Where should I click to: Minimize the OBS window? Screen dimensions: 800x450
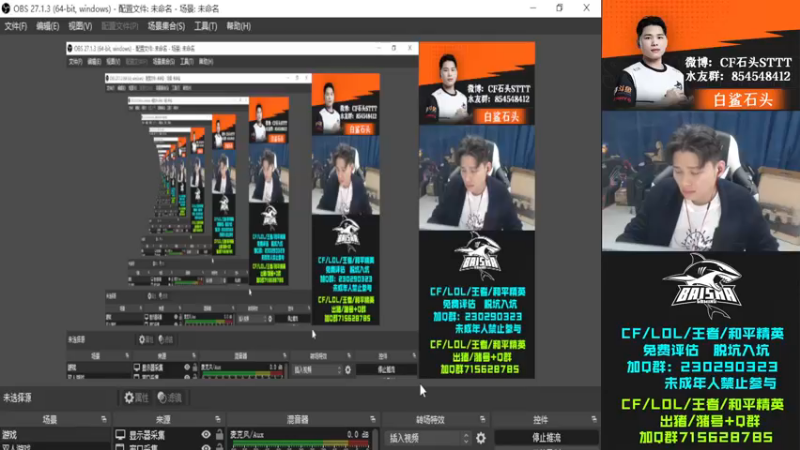click(533, 8)
